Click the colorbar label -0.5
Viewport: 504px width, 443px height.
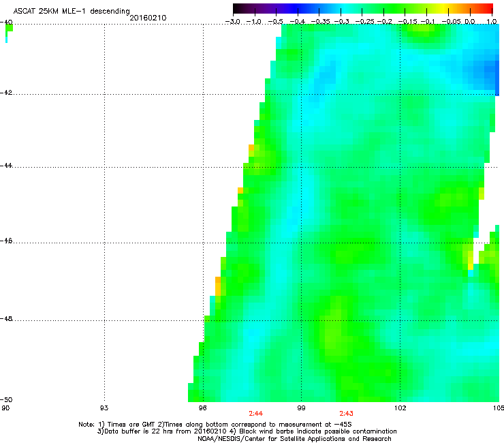point(275,22)
